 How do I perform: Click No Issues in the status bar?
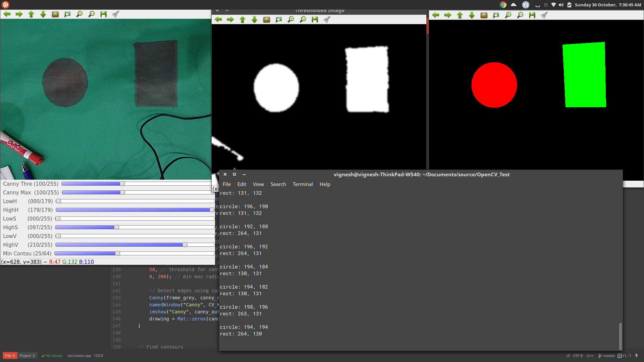(52, 356)
